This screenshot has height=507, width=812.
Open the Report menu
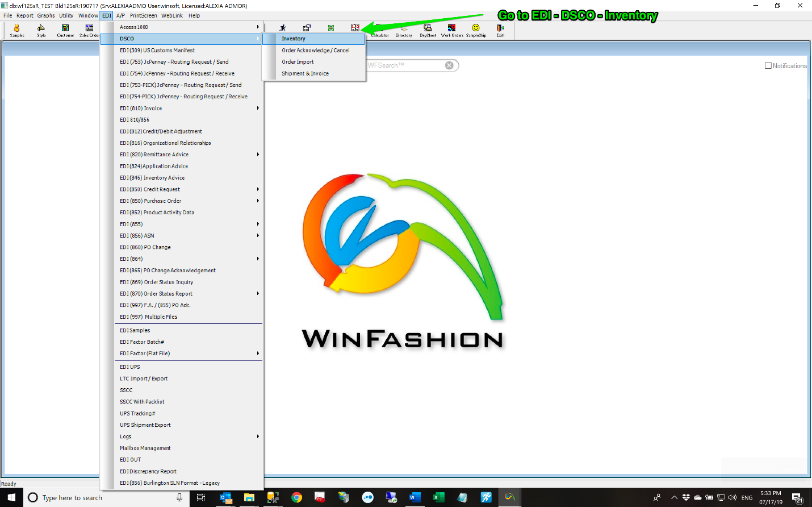point(24,15)
